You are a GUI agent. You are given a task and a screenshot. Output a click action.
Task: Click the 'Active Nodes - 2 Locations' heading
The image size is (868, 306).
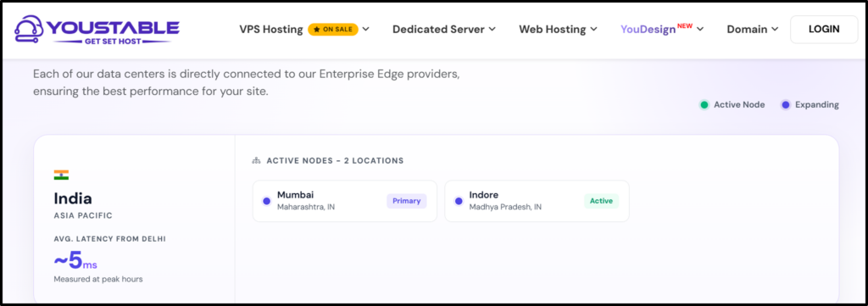(x=335, y=161)
